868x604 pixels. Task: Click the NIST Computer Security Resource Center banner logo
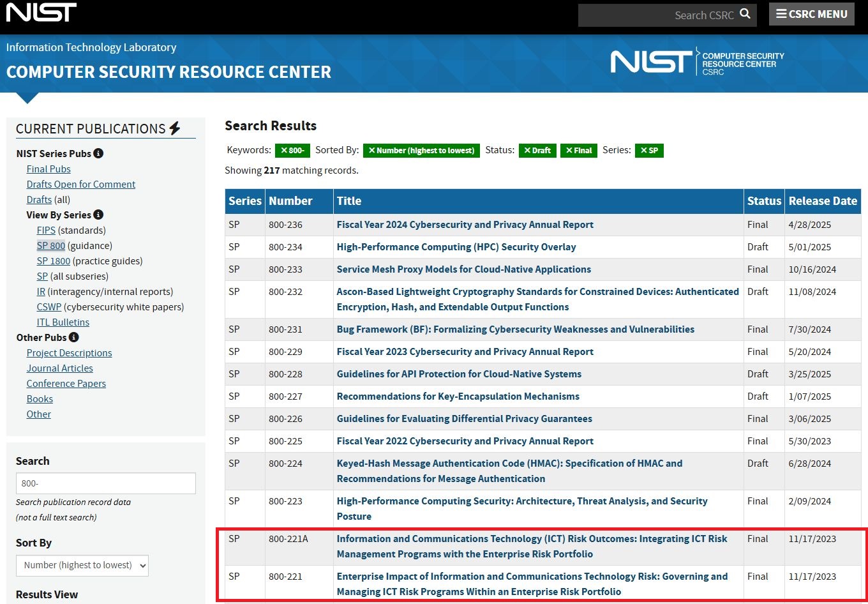point(698,63)
